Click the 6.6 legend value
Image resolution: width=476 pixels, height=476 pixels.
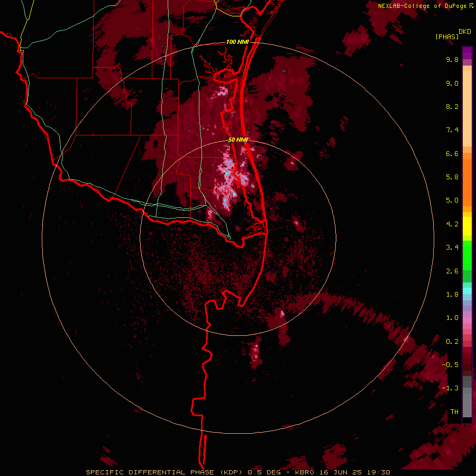(x=452, y=153)
